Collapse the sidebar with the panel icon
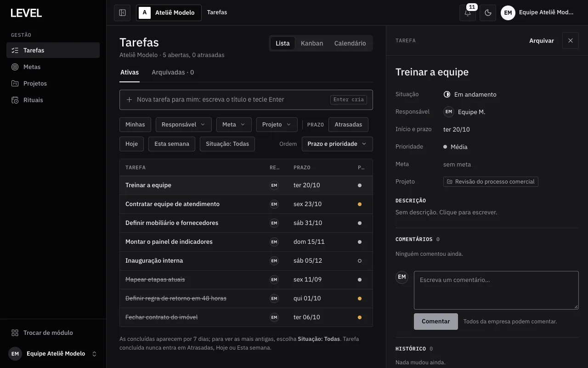Viewport: 588px width, 368px height. tap(122, 13)
